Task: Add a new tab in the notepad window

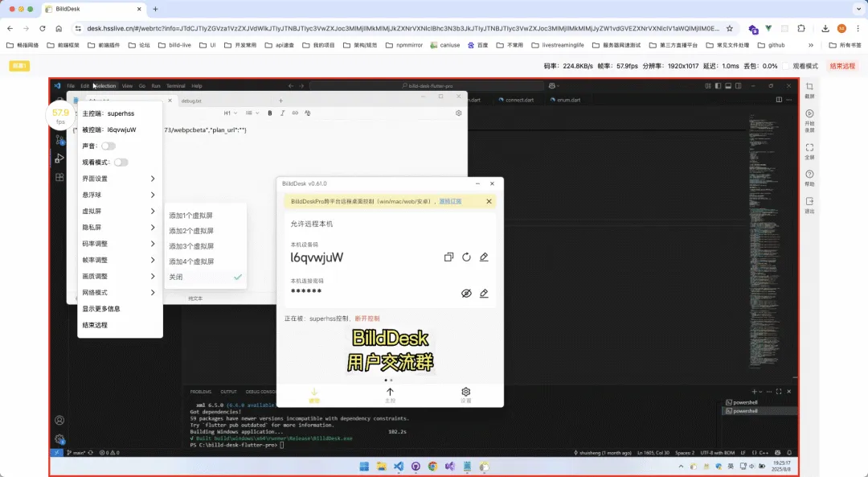Action: click(x=280, y=101)
